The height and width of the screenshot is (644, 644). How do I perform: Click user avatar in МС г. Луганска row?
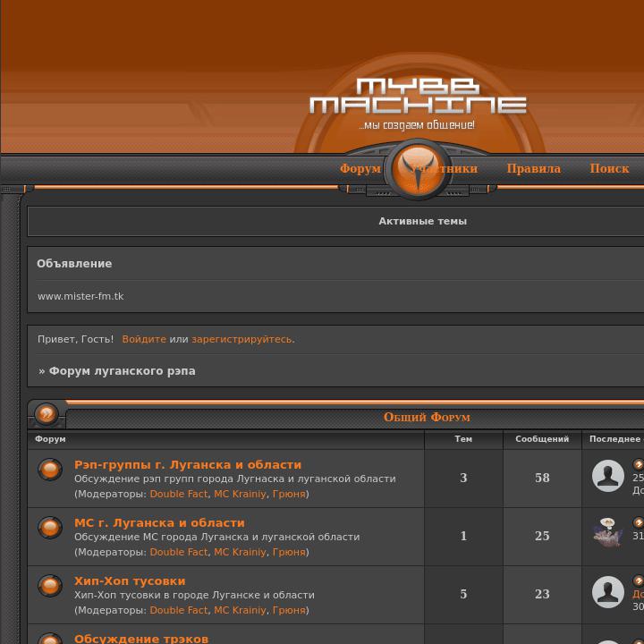pyautogui.click(x=608, y=533)
